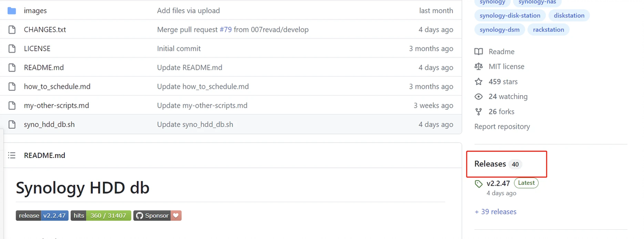This screenshot has width=644, height=239.
Task: Click the release v2.2.47 badge
Action: click(42, 216)
